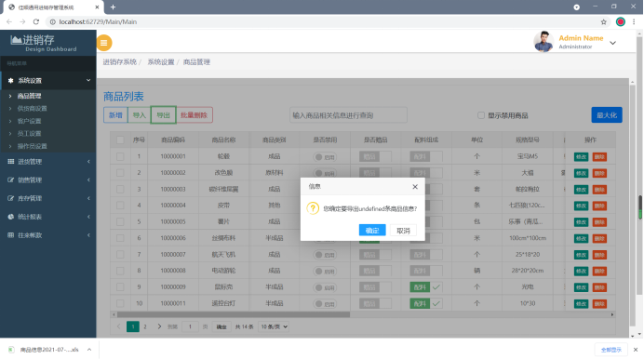Click the red 批量删除 button
Screen dimensions: 644x359
194,115
